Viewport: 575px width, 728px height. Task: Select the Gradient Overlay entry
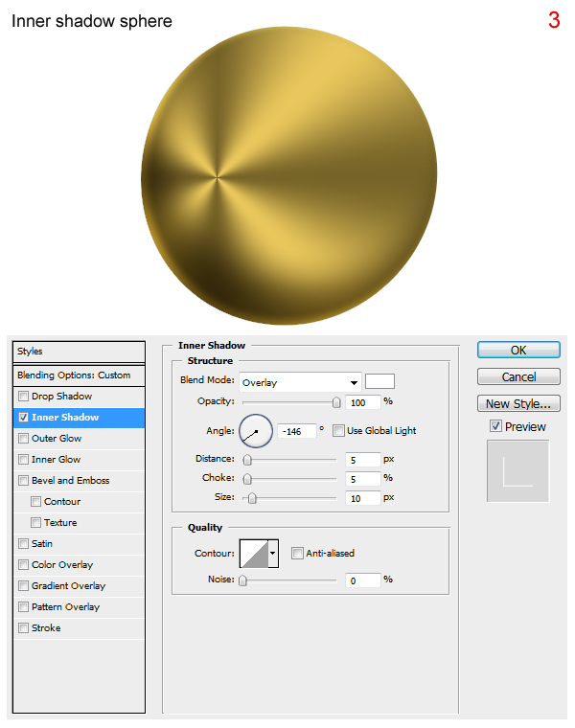point(68,586)
